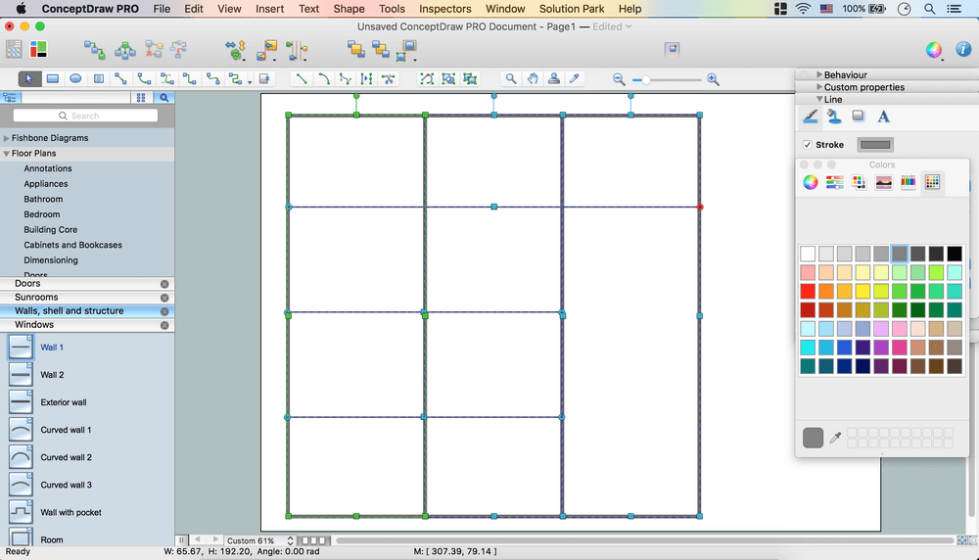
Task: Collapse the Floor Plans category
Action: click(7, 154)
